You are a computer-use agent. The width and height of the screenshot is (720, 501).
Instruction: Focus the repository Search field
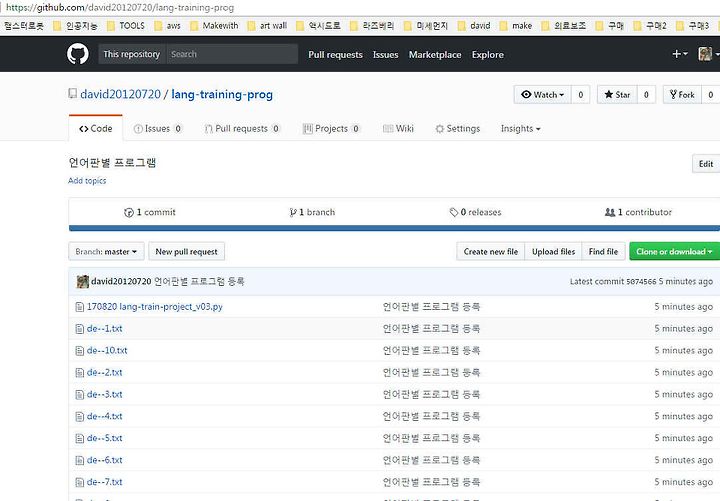[x=232, y=54]
